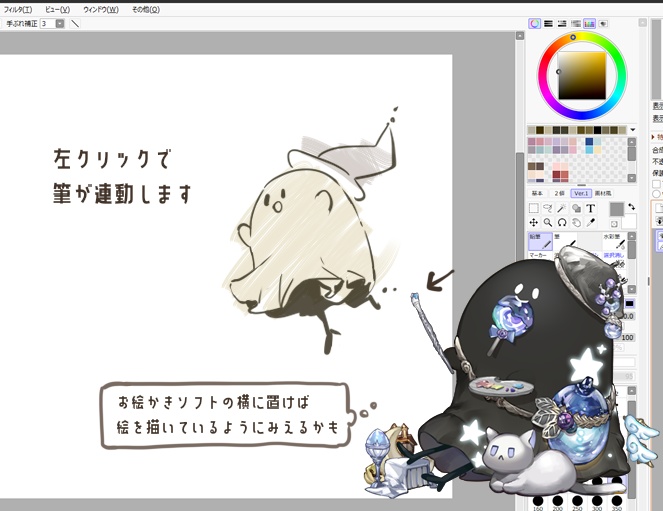Image resolution: width=663 pixels, height=511 pixels.
Task: Select the 160 brush size dot
Action: 538,503
